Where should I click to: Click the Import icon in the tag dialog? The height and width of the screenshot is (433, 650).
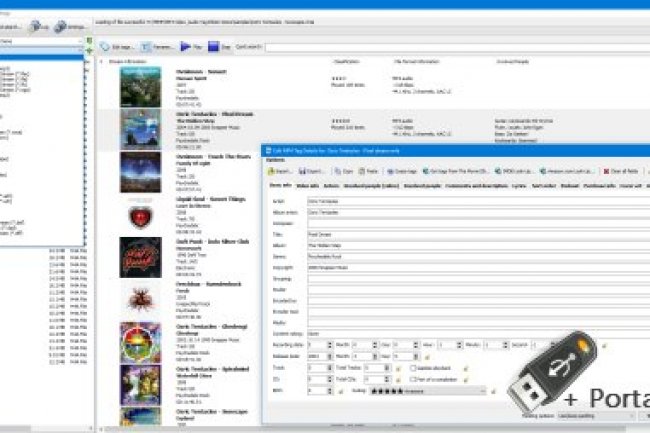271,171
